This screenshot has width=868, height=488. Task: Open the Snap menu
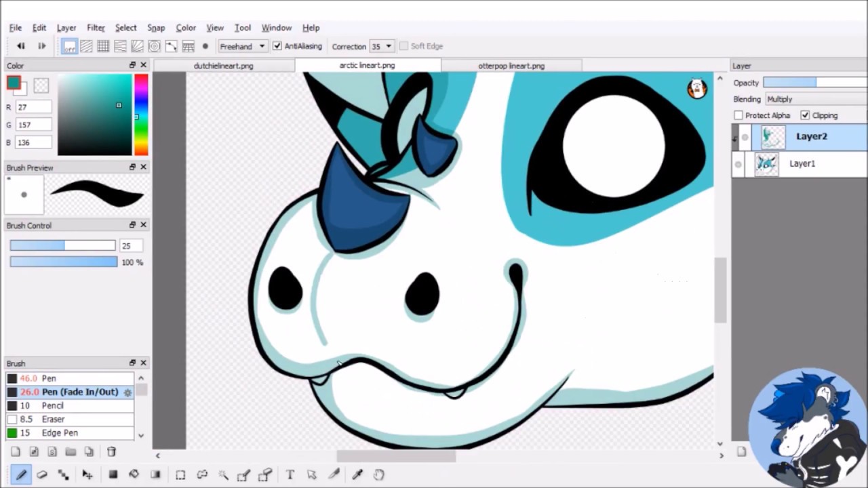coord(156,28)
